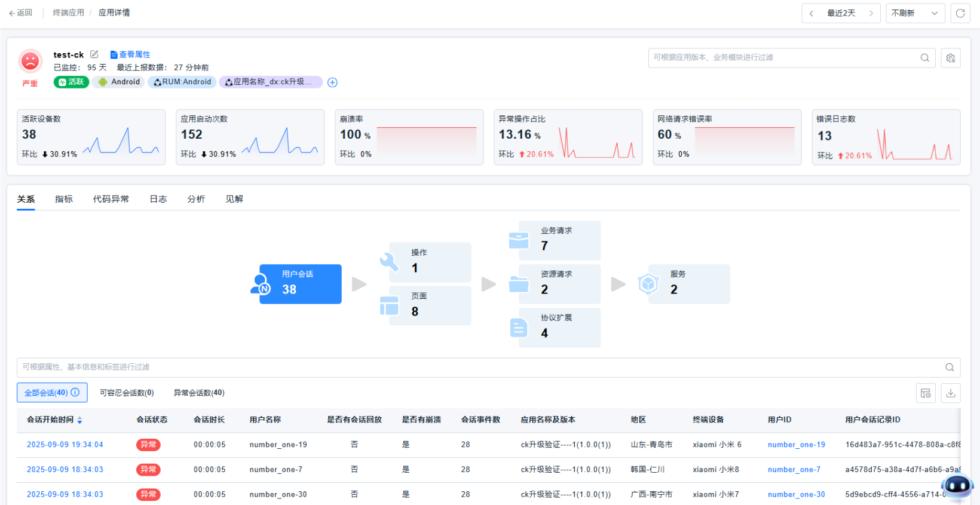
Task: Click the download icon above session table
Action: click(x=951, y=393)
